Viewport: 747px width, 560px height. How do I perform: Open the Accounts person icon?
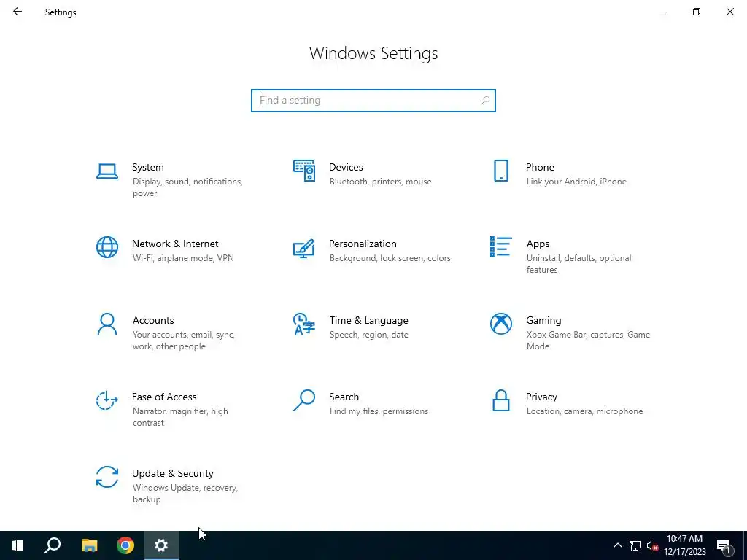click(x=107, y=324)
